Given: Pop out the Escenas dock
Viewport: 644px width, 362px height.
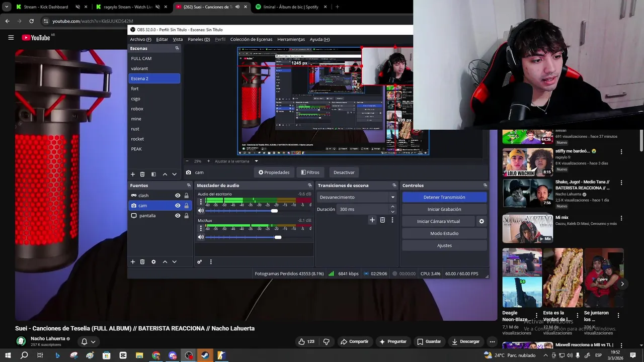Looking at the screenshot, I should pos(177,48).
